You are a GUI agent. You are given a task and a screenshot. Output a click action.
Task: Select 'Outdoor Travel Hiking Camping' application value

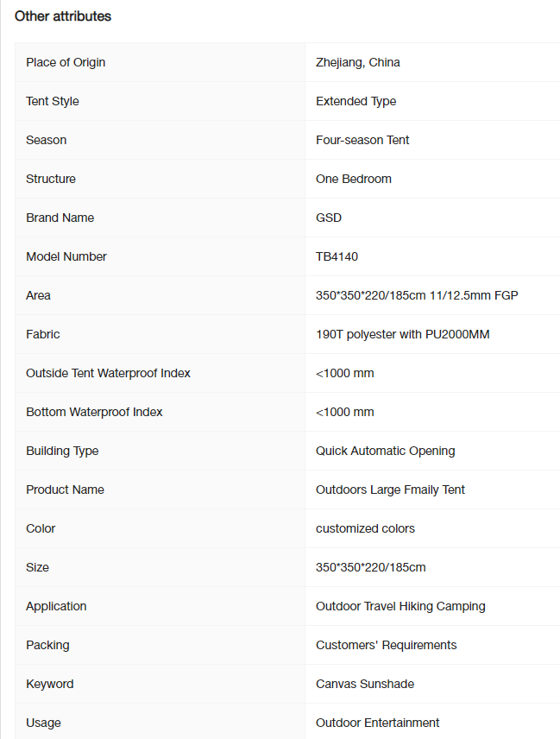click(x=400, y=606)
